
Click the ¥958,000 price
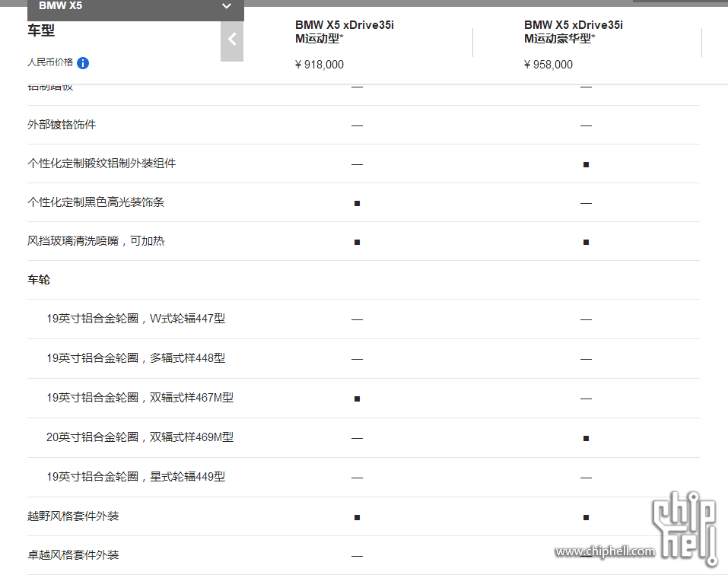[x=548, y=65]
